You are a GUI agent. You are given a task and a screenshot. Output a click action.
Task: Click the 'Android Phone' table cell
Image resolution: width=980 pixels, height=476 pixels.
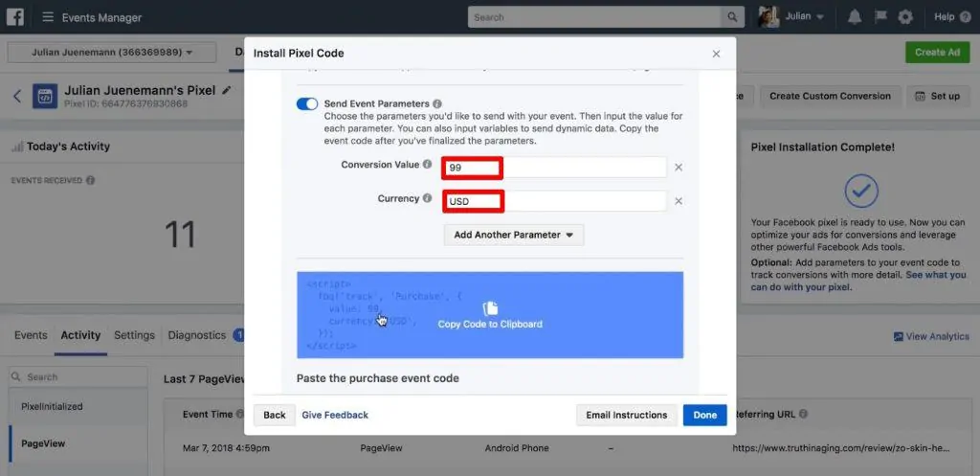[x=517, y=448]
